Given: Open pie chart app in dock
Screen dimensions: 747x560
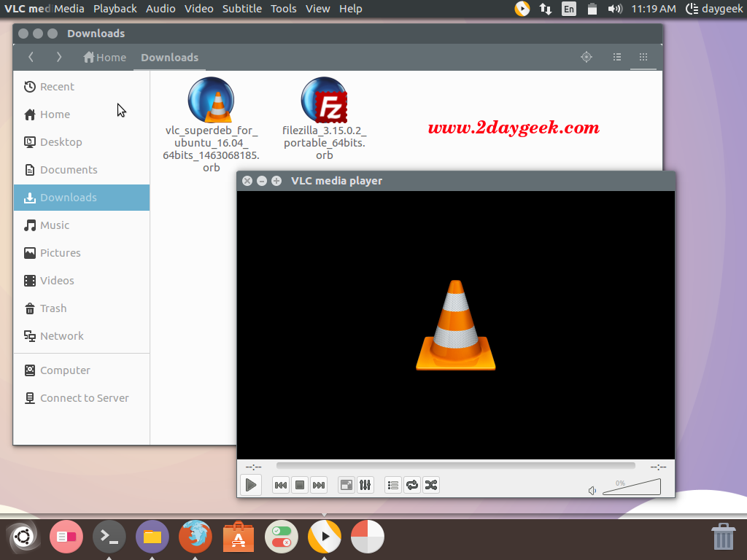Looking at the screenshot, I should click(368, 537).
